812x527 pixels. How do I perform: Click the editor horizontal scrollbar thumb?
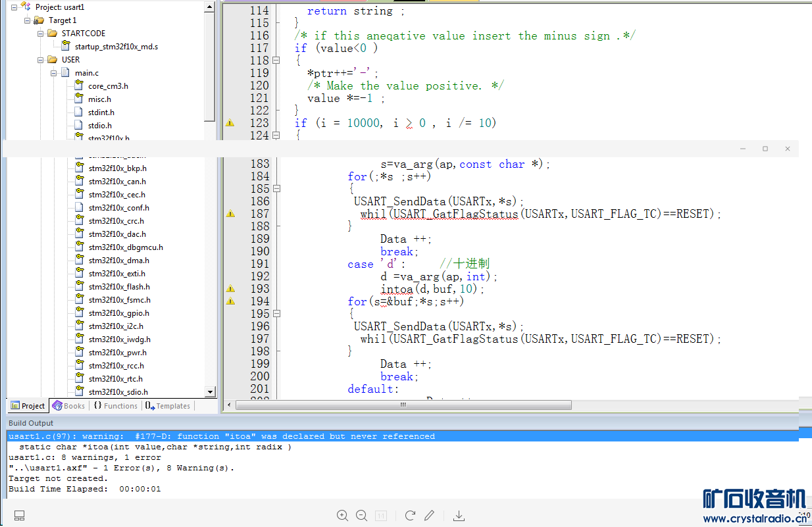[x=403, y=405]
